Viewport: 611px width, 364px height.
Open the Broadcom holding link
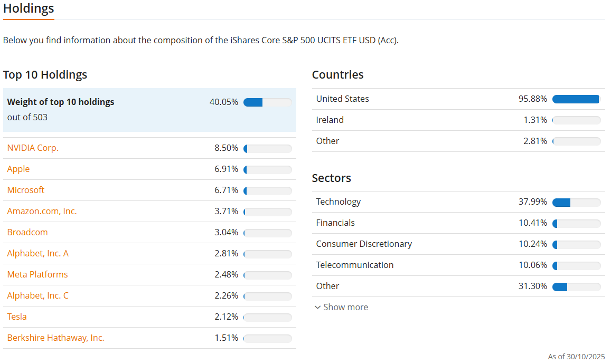tap(27, 232)
